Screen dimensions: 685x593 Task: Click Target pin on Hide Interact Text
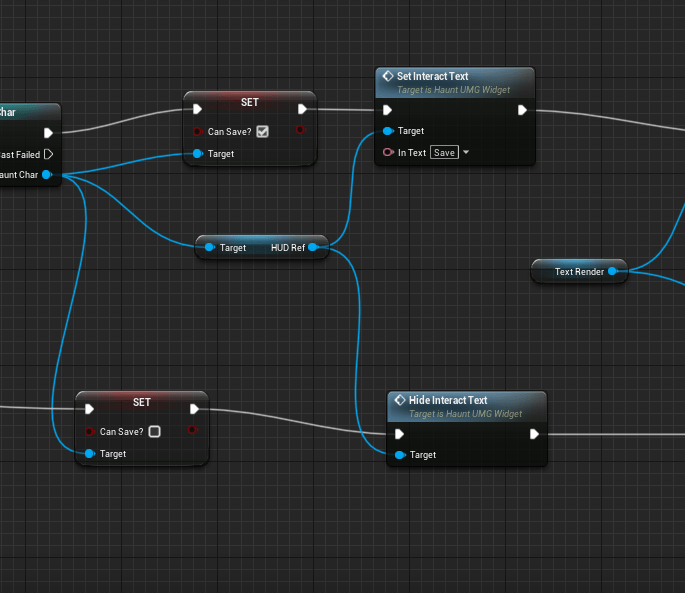pyautogui.click(x=400, y=455)
